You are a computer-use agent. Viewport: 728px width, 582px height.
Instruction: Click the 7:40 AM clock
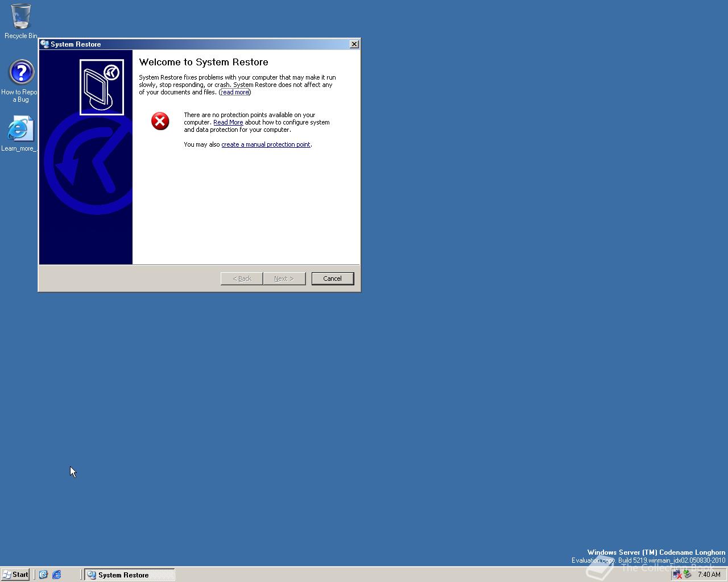click(x=709, y=575)
